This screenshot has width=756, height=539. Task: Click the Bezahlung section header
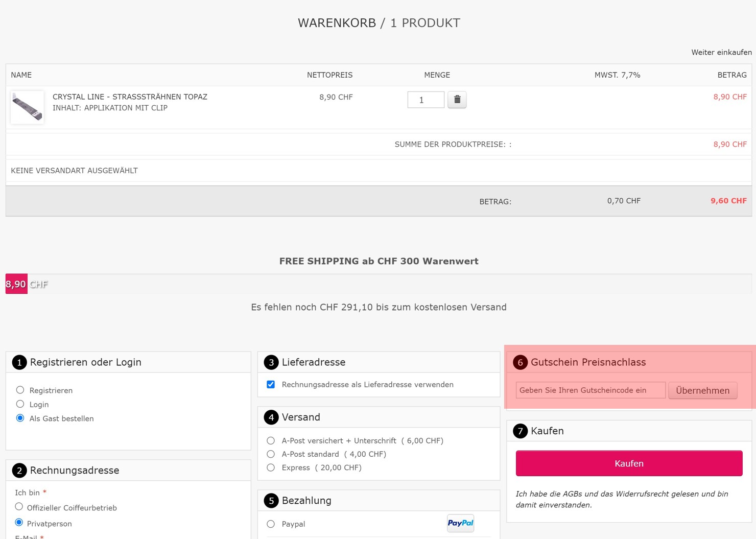tap(379, 501)
